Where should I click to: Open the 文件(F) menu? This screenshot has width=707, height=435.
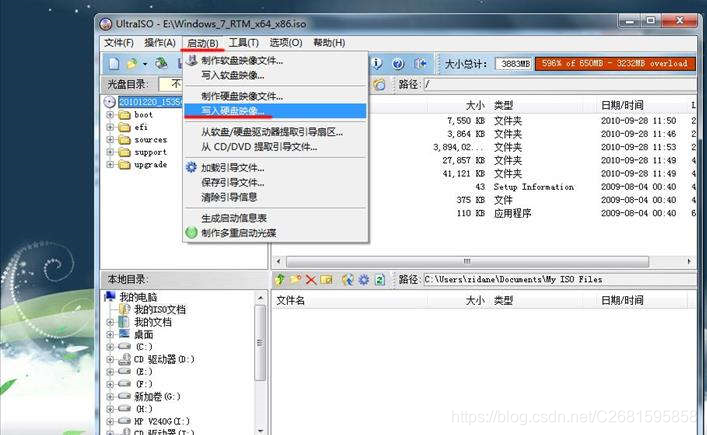pos(119,42)
